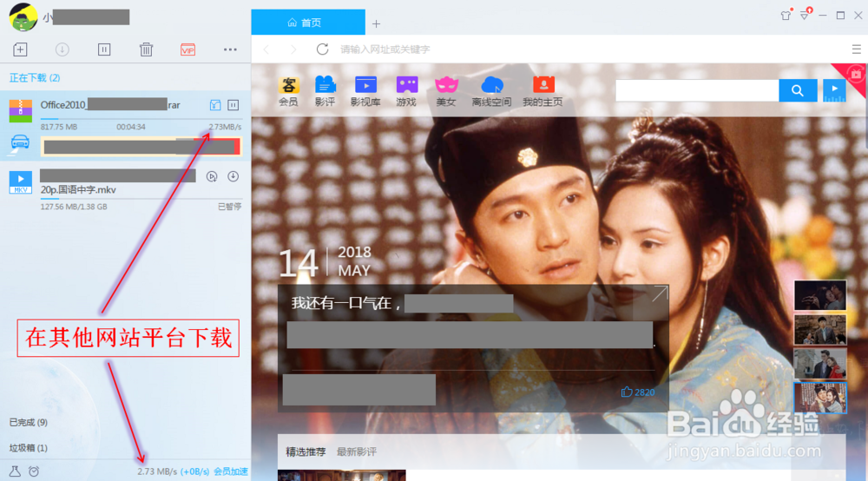The width and height of the screenshot is (868, 481).
Task: Open folder for Office2010 rar task
Action: 214,104
